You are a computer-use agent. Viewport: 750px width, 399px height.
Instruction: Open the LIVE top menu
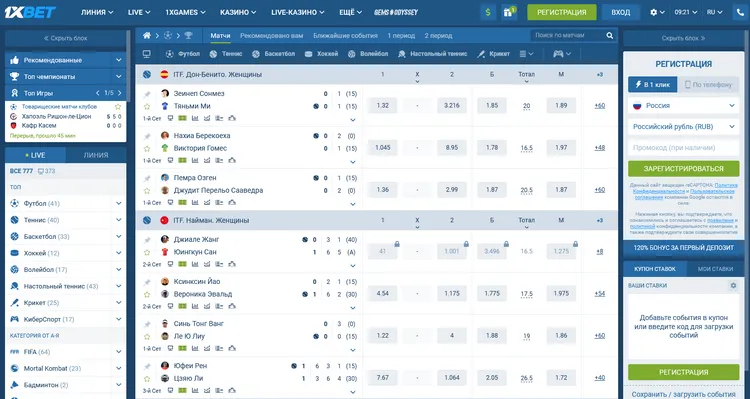coord(139,12)
